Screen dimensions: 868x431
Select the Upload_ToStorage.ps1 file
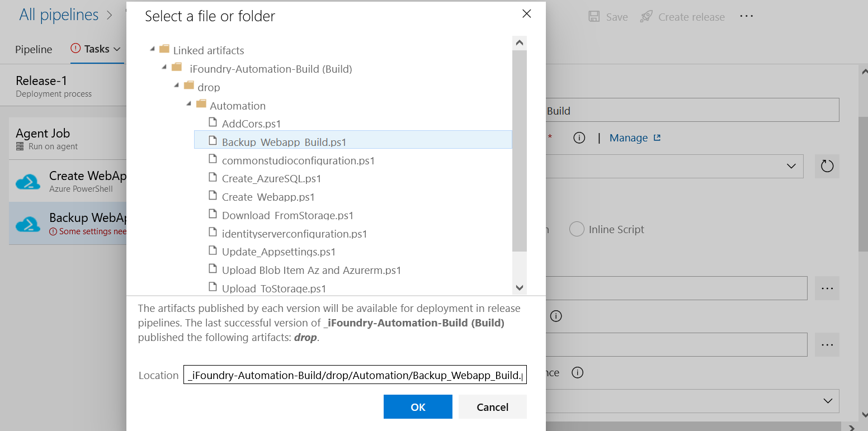point(274,288)
